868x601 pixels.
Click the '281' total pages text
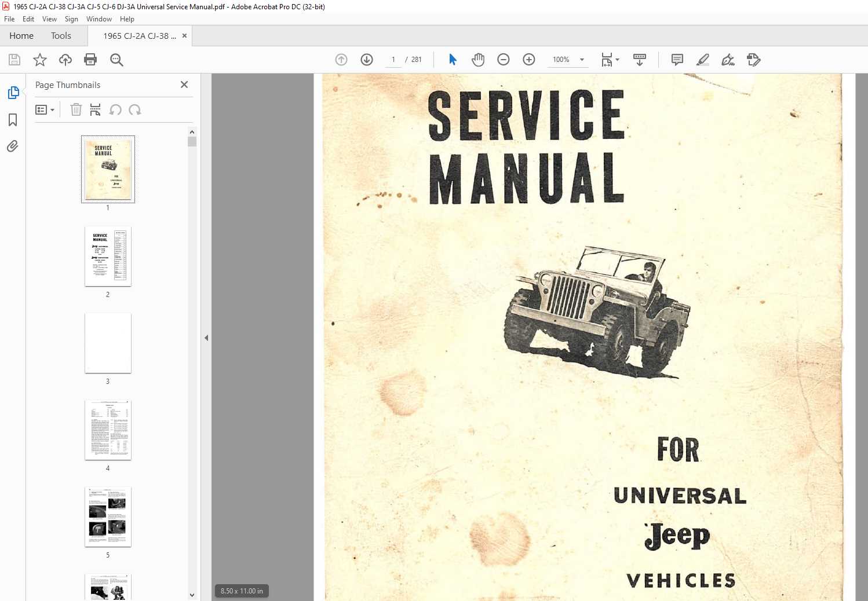tap(417, 60)
